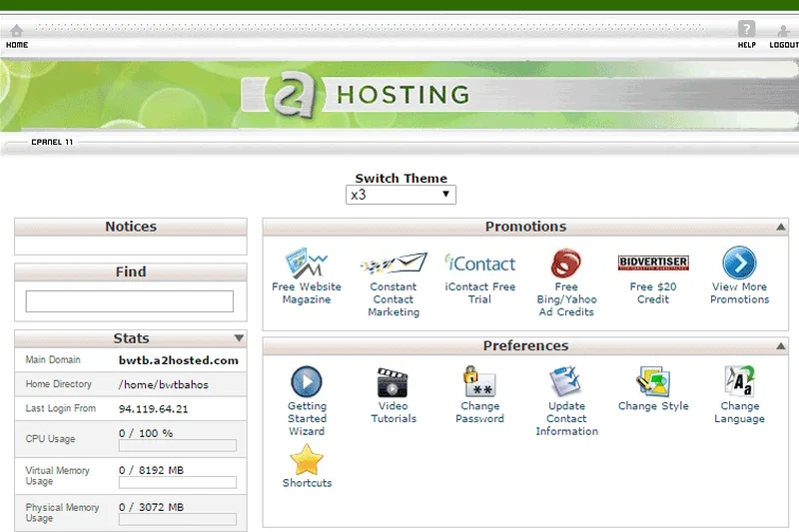Click the iContact Free Trial link text
Viewport: 799px width, 532px height.
tap(480, 293)
